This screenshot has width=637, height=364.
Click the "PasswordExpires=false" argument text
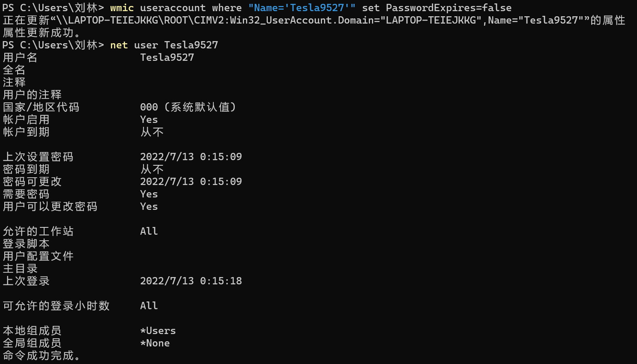point(449,8)
